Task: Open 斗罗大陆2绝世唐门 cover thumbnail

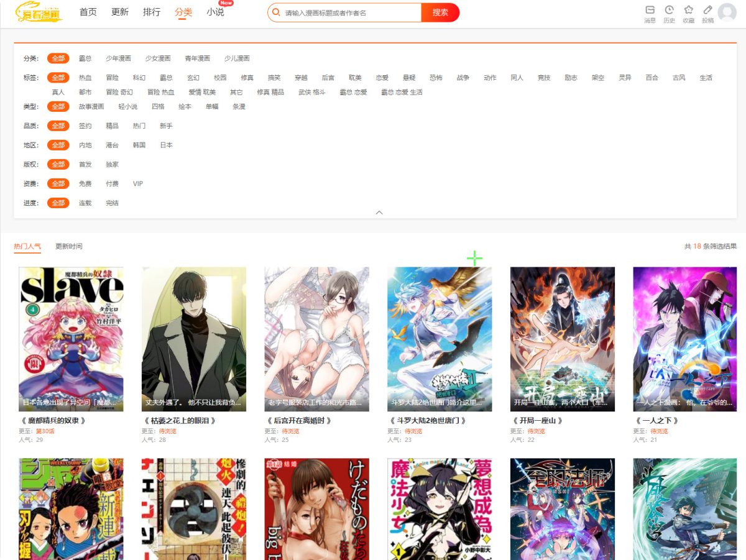Action: (440, 339)
